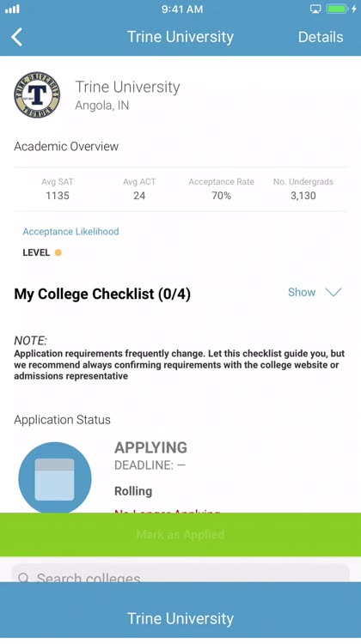Screen dimensions: 361x644
Task: Tap the back arrow icon
Action: coord(17,37)
